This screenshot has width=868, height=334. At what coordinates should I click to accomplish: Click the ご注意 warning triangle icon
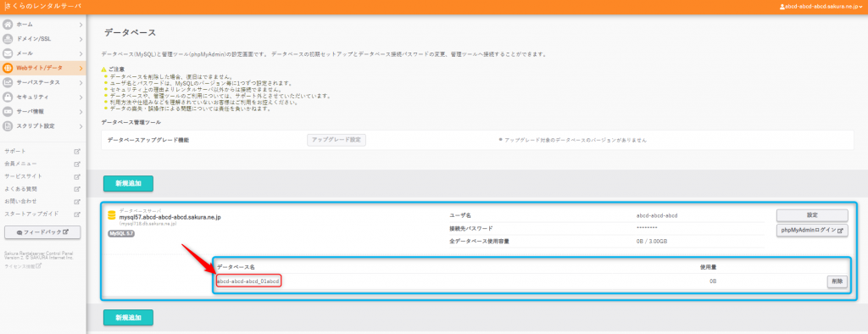[x=104, y=70]
